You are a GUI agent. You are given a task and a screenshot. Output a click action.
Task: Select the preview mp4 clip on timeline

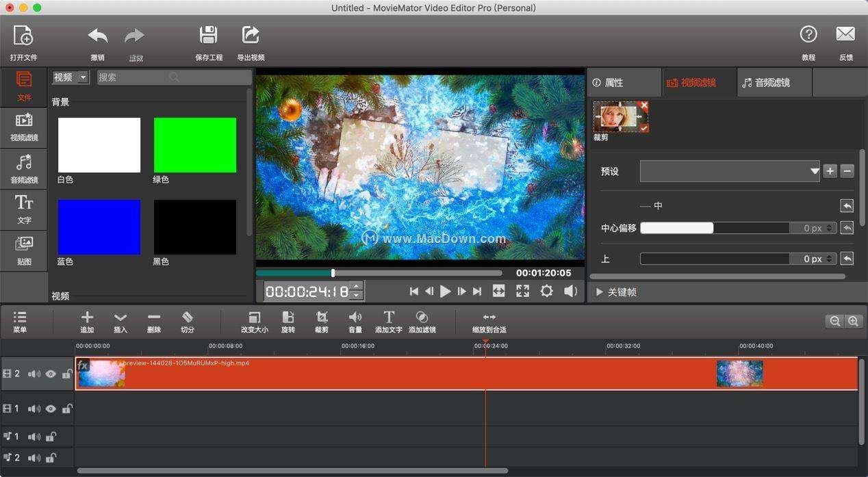[466, 374]
